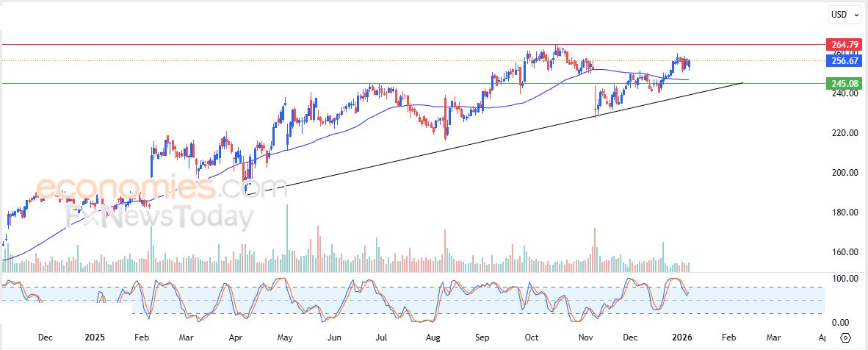The width and height of the screenshot is (868, 350).
Task: Select the green 245.08 price label
Action: [x=841, y=83]
